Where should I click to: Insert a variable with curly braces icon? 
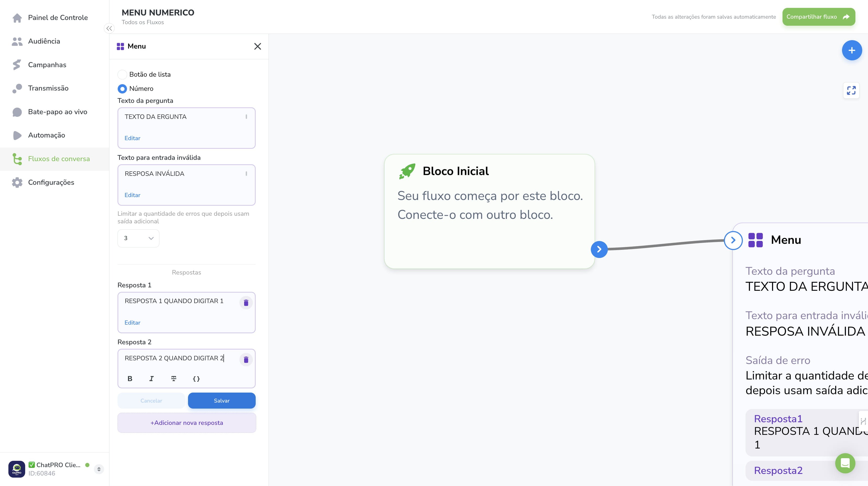pos(196,378)
